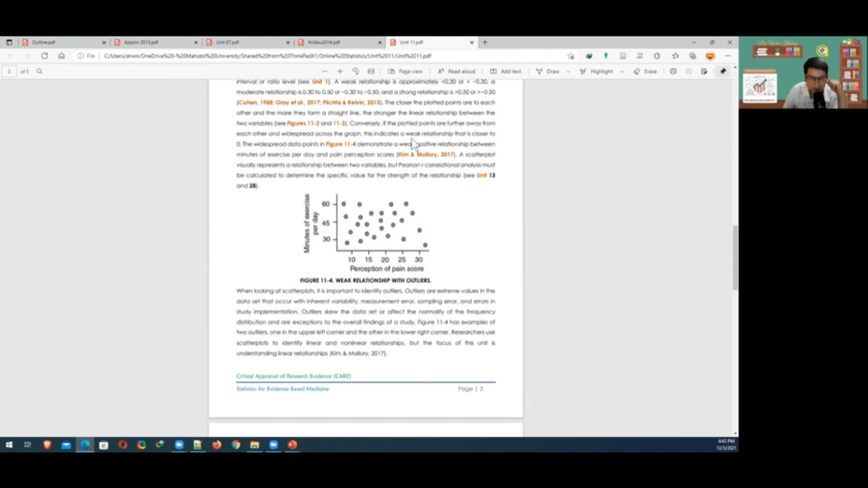Open File Explorer from the taskbar
The image size is (868, 488).
(254, 445)
